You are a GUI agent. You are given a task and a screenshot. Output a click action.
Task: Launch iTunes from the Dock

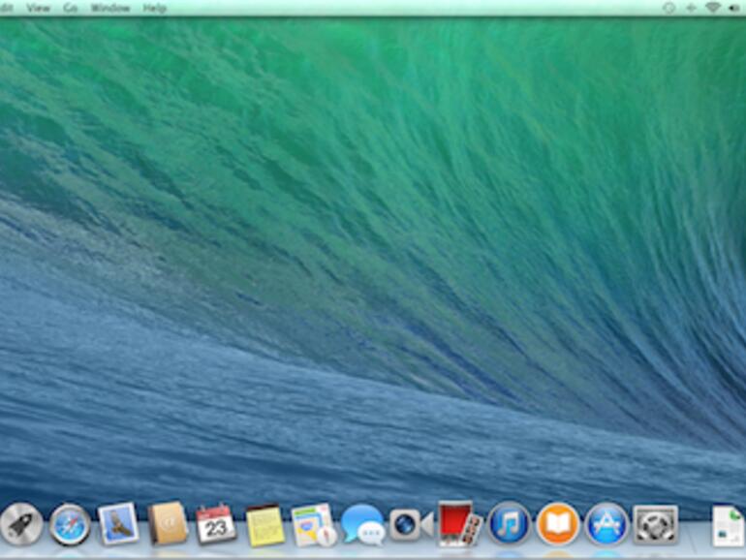509,524
